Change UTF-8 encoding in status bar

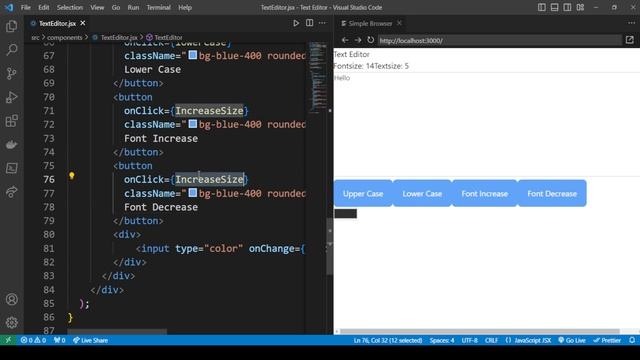[x=469, y=340]
